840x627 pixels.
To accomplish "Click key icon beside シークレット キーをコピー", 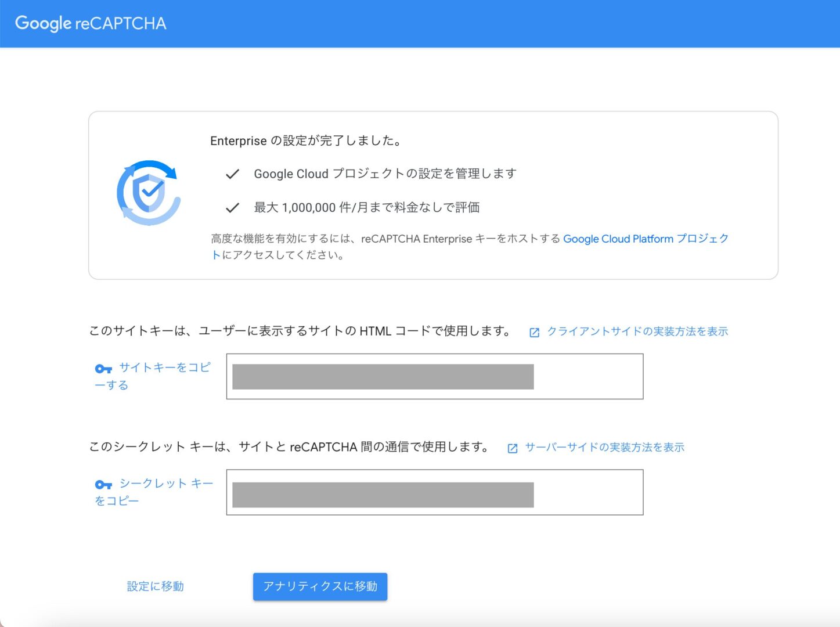I will coord(103,485).
